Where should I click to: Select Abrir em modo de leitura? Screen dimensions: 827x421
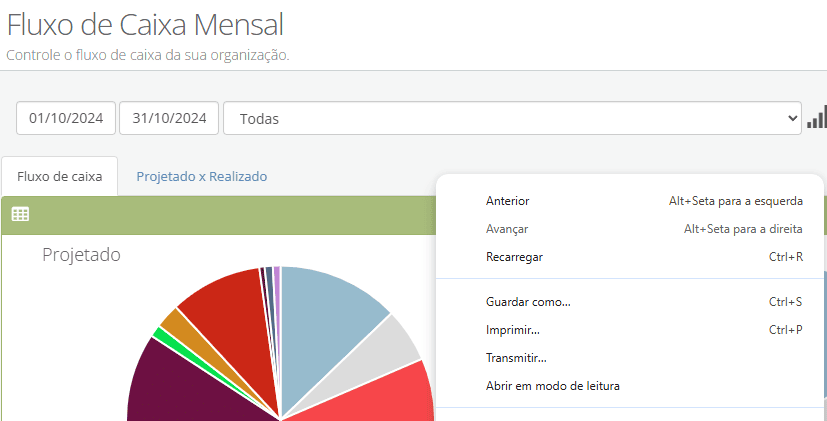click(630, 386)
